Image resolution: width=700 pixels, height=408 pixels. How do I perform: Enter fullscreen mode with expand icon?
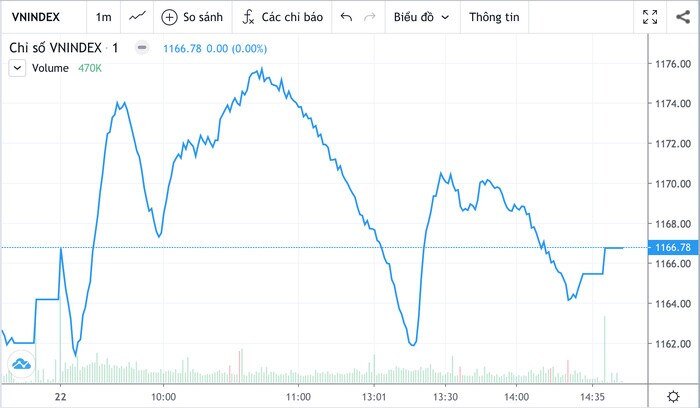[x=650, y=17]
